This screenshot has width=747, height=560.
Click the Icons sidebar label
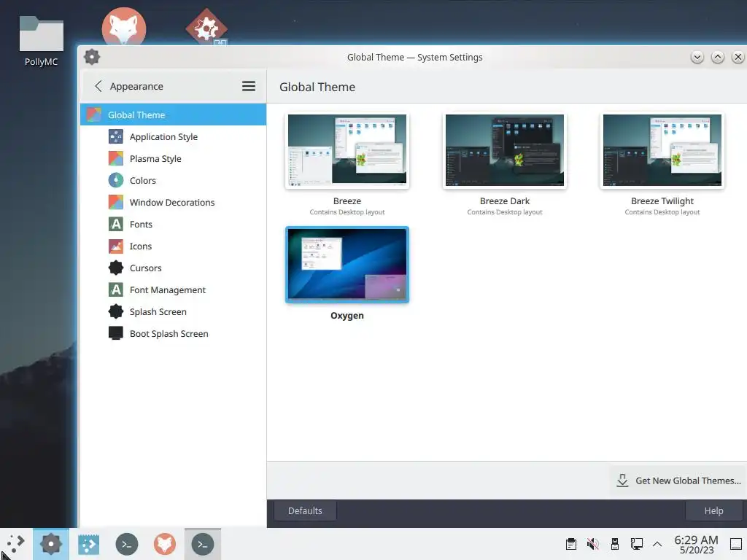point(141,246)
